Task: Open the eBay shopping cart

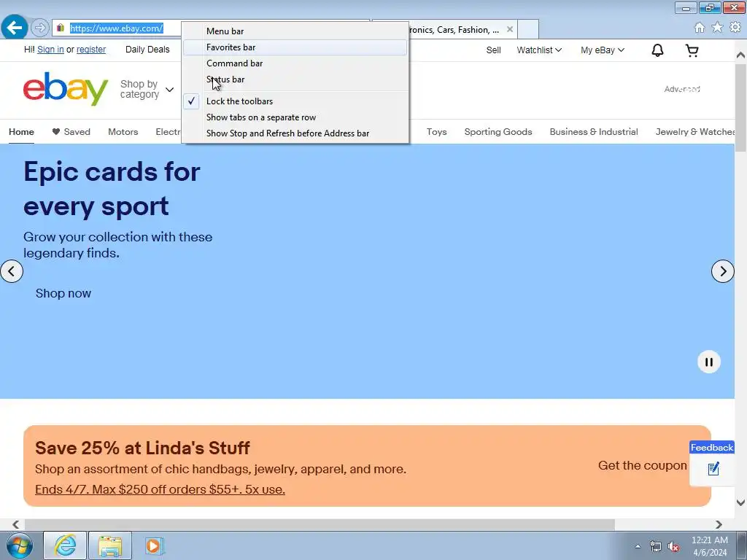Action: [692, 50]
